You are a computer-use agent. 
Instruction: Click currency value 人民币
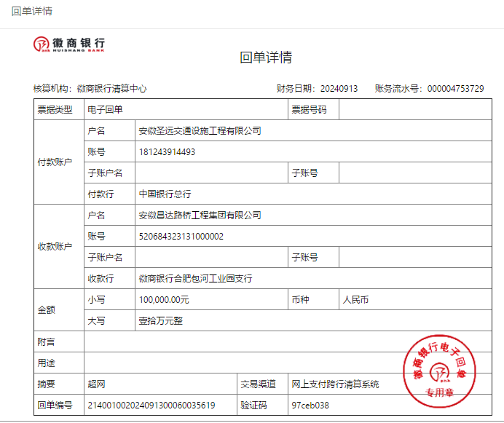(x=355, y=300)
